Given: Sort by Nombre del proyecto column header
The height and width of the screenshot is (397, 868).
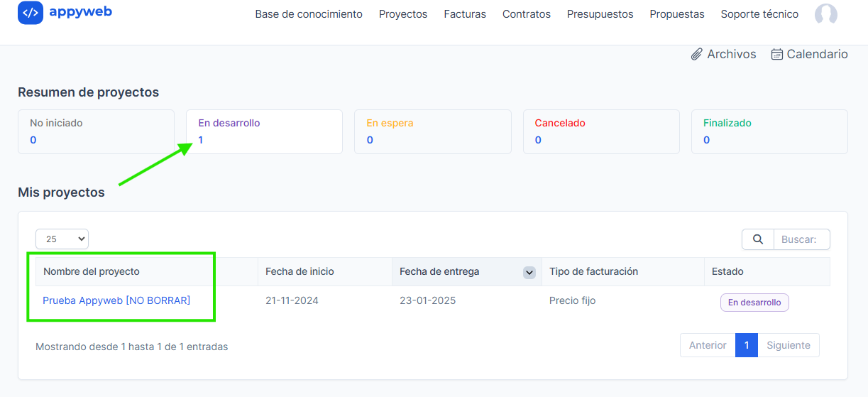Looking at the screenshot, I should click(92, 271).
